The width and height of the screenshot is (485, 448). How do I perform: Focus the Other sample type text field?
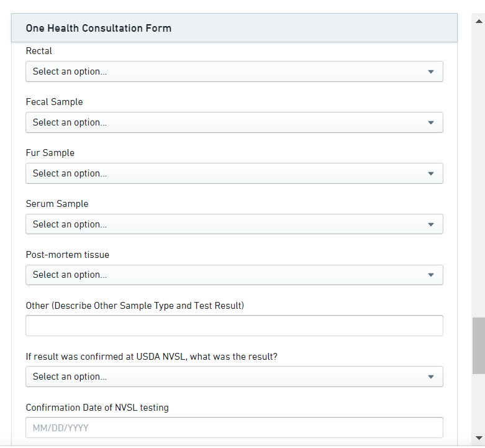234,326
